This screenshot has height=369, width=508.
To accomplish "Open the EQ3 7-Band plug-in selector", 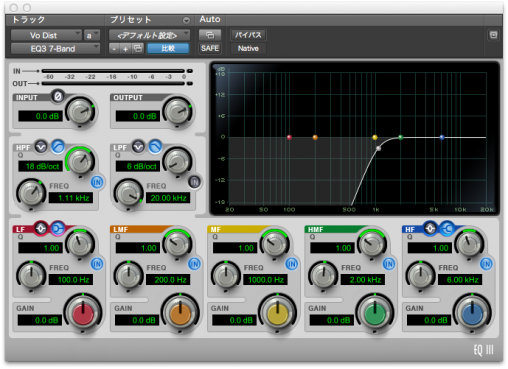I will [x=55, y=49].
